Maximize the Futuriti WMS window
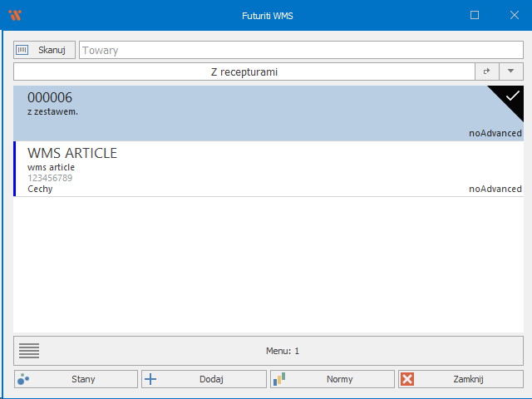Screen dimensions: 532x399 click(475, 15)
